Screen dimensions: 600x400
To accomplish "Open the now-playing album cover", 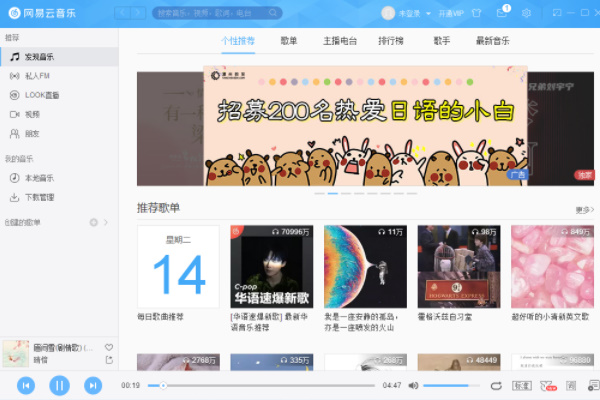I will pos(16,354).
